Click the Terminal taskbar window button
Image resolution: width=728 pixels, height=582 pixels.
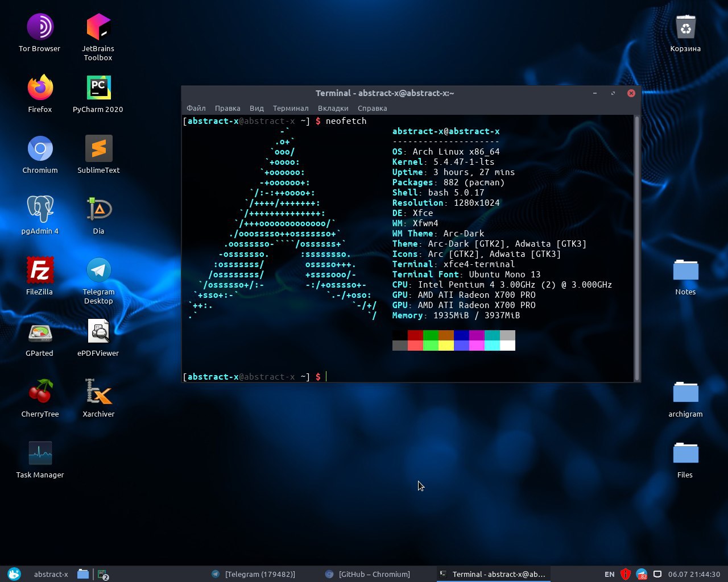pyautogui.click(x=493, y=574)
